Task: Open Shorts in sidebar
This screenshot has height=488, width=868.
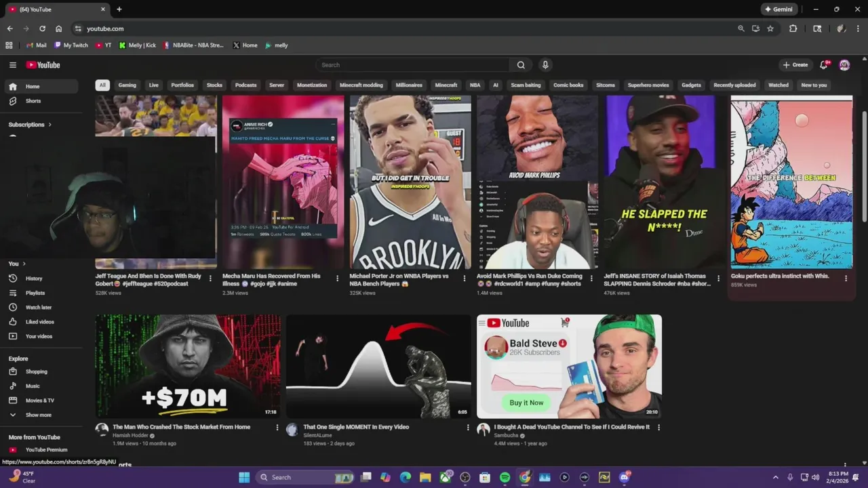Action: click(41, 101)
